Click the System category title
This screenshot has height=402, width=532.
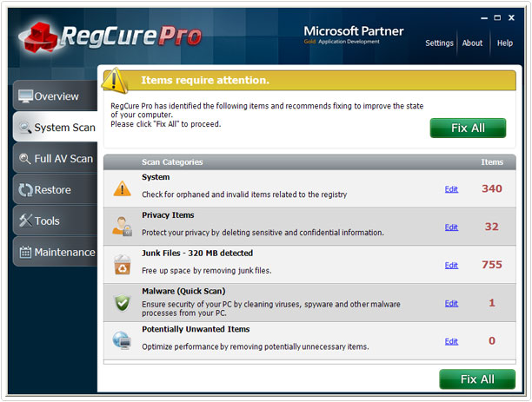click(156, 177)
